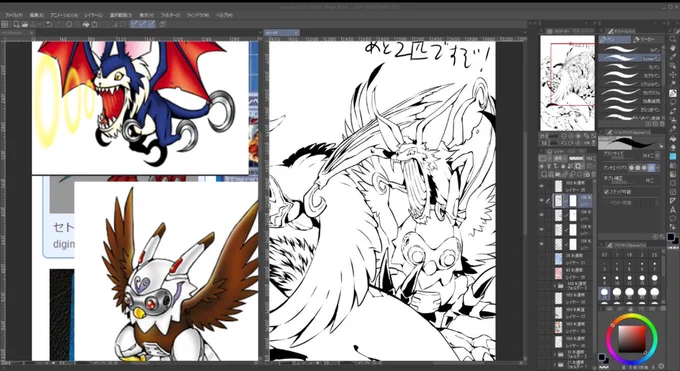
Task: Expand フォルダー 1 in the layer list
Action: [555, 364]
